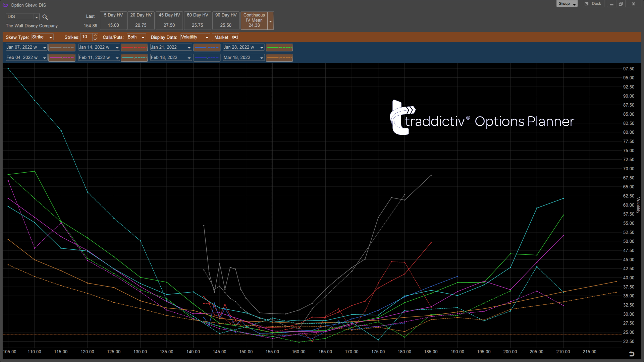
Task: Click the market settings gear icon
Action: (x=234, y=37)
